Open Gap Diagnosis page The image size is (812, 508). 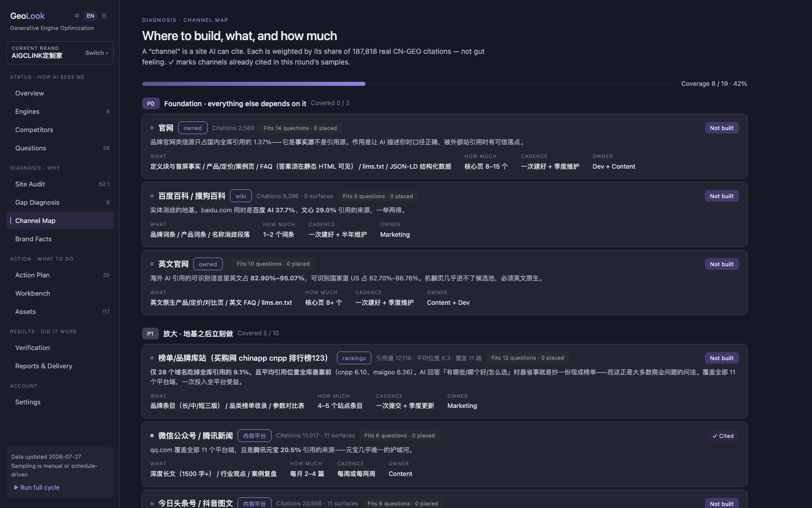(60, 203)
